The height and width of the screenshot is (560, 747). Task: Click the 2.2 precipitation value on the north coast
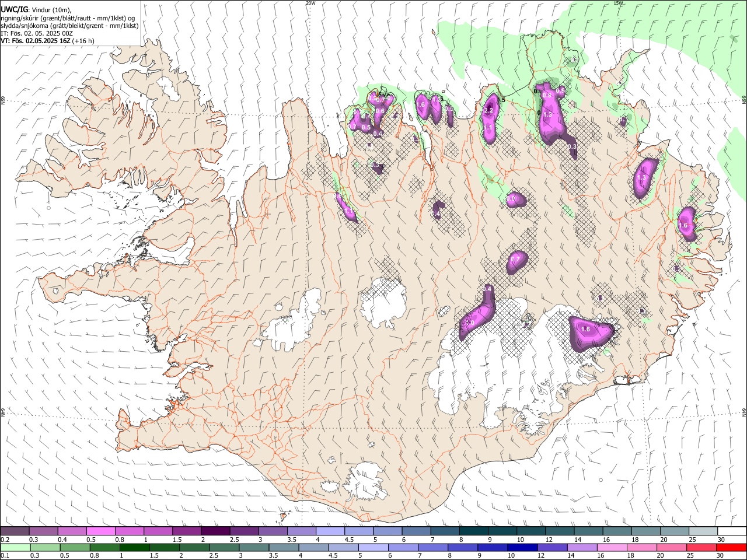tap(489, 111)
